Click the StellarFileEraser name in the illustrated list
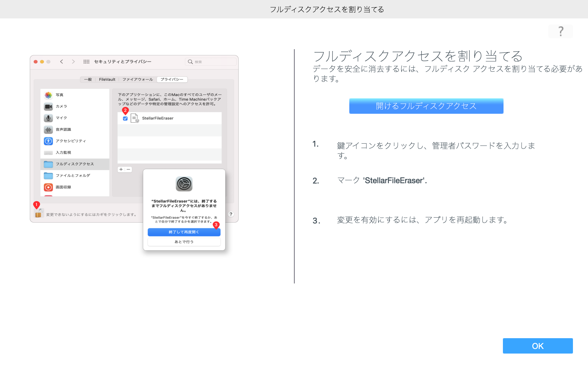The height and width of the screenshot is (368, 588). [x=158, y=118]
